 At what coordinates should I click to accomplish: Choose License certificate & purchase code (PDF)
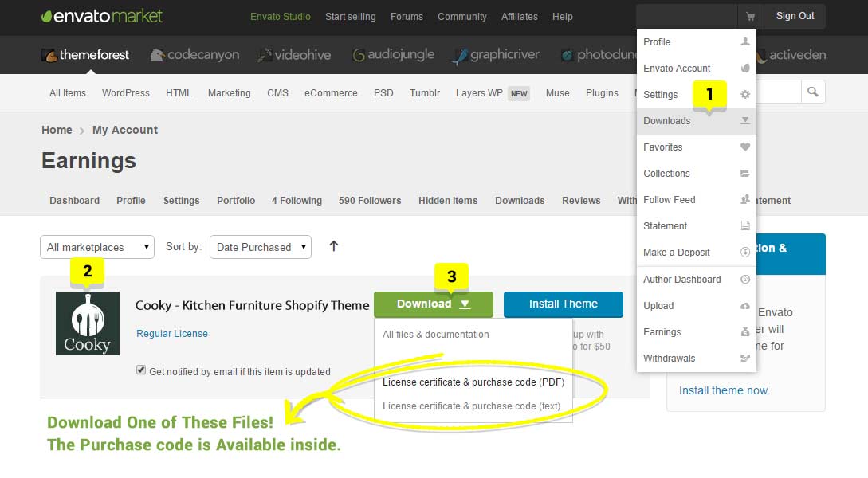click(x=473, y=382)
